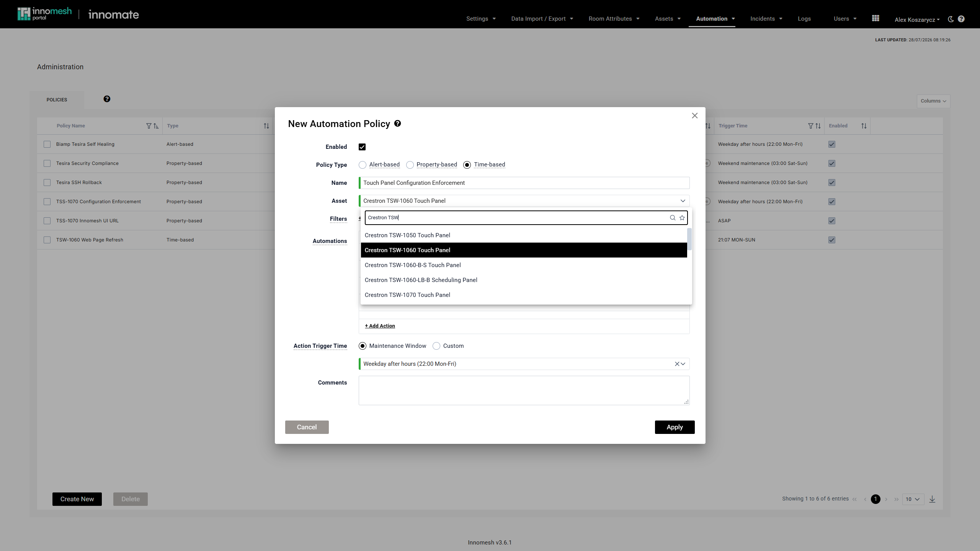Change page size from 10
The width and height of the screenshot is (980, 551).
913,499
